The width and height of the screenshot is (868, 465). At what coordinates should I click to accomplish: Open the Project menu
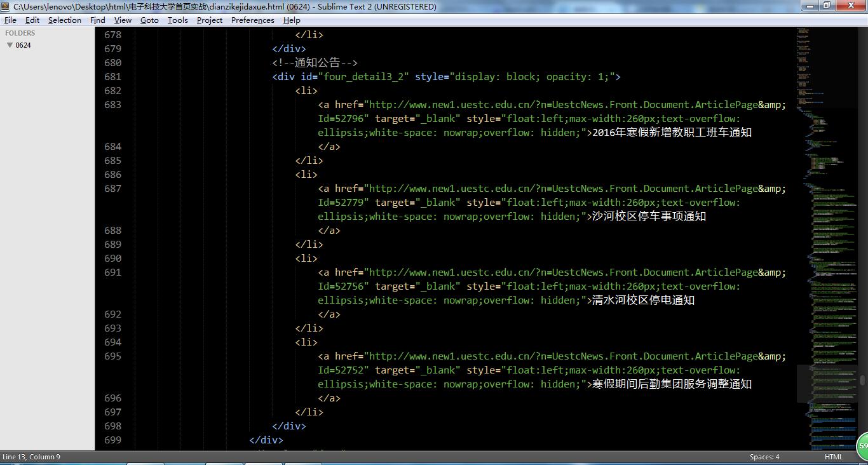click(210, 20)
